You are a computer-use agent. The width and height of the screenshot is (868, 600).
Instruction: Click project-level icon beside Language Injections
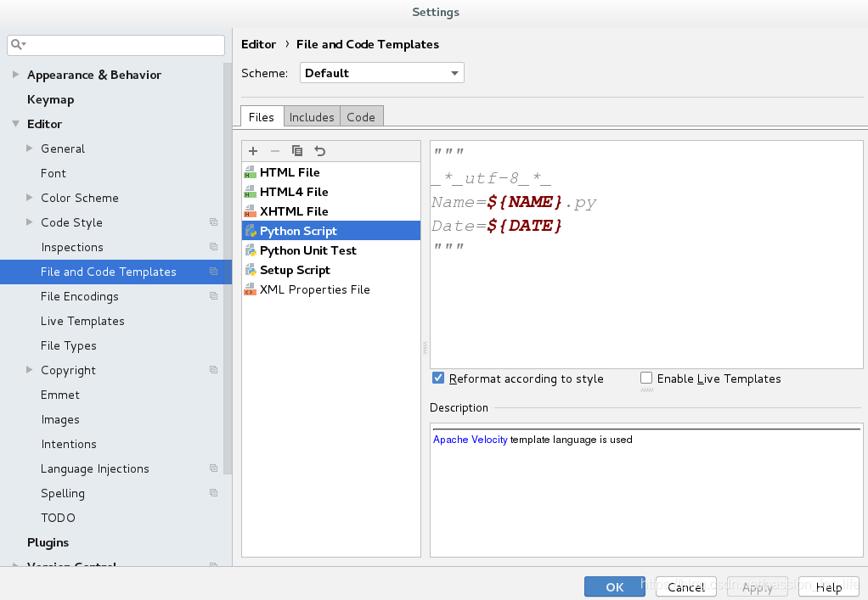[214, 468]
